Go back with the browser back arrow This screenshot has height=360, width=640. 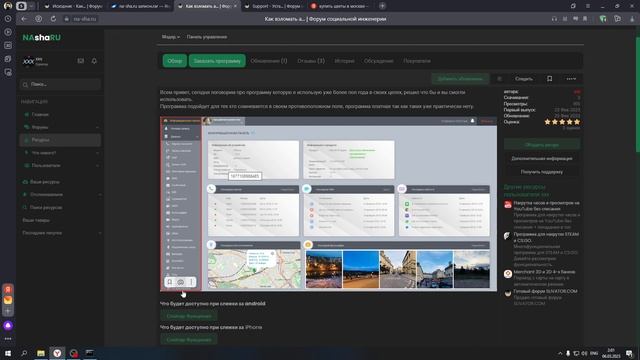click(24, 19)
